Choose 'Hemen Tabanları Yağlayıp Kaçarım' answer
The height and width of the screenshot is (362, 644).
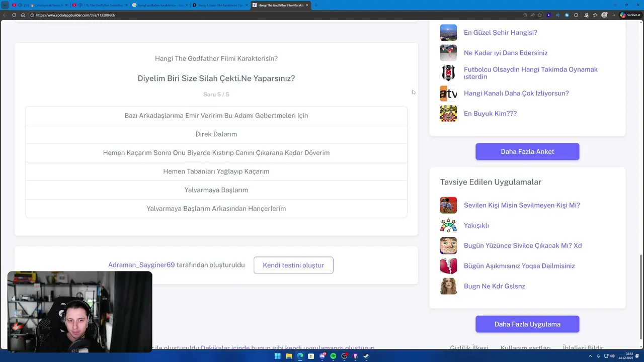click(x=216, y=171)
